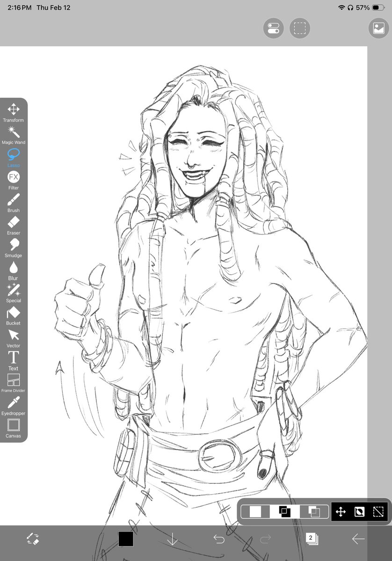This screenshot has width=392, height=561.
Task: Switch between brush and eraser
Action: [33, 539]
